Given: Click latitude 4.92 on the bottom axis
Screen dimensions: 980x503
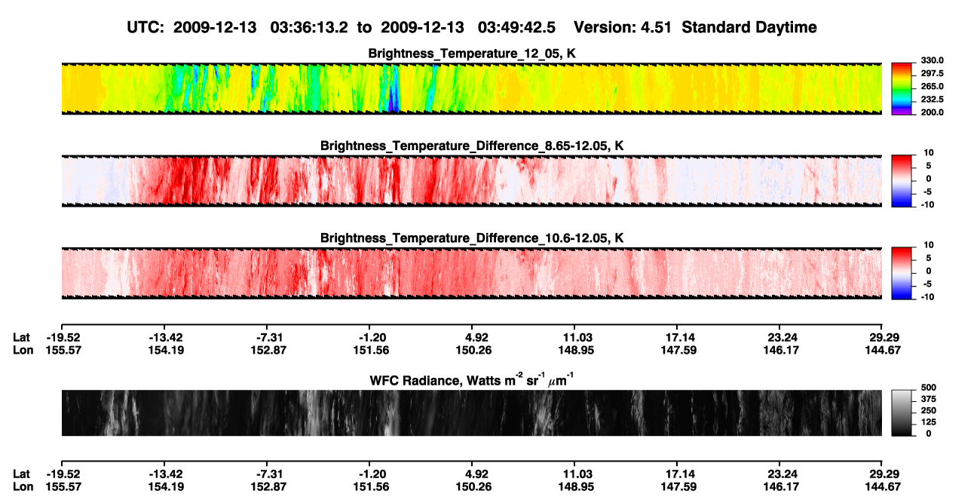Looking at the screenshot, I should [475, 474].
